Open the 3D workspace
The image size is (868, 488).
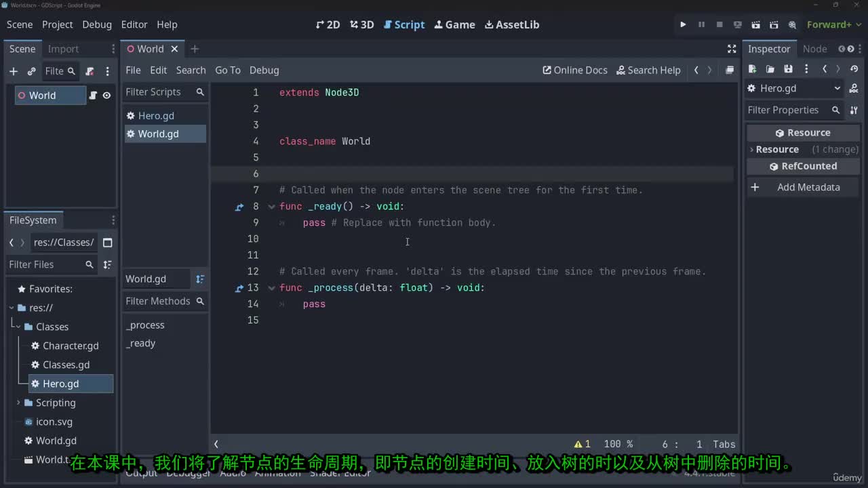[361, 24]
